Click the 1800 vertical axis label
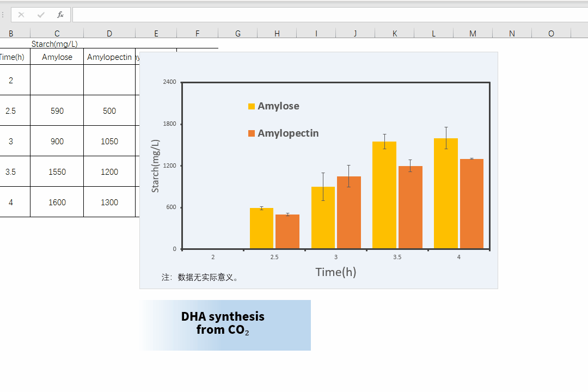Viewport: 588px width, 392px height. coord(169,124)
